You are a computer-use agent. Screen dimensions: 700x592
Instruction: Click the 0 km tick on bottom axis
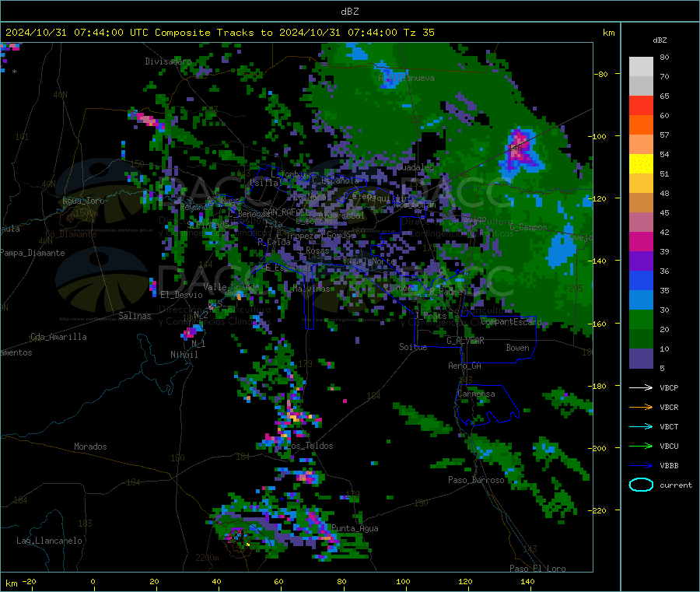pos(93,582)
